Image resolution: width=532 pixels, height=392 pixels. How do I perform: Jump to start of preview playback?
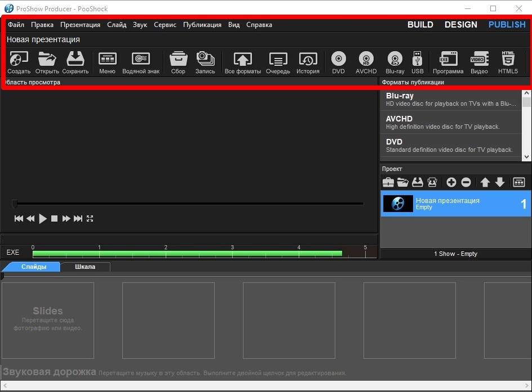click(x=19, y=219)
